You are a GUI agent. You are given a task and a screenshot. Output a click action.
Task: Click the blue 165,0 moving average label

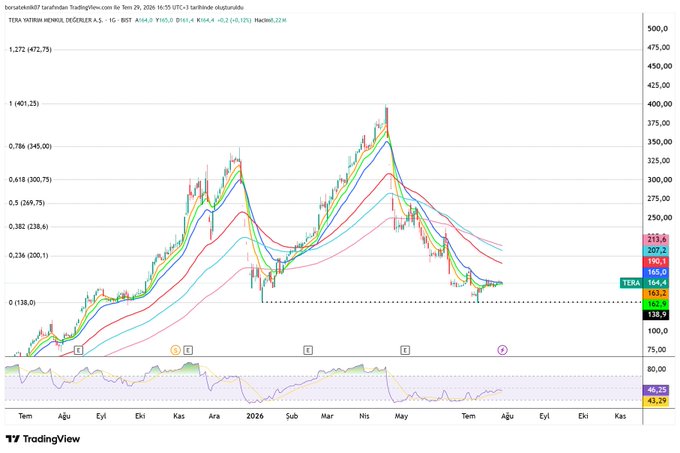(657, 272)
